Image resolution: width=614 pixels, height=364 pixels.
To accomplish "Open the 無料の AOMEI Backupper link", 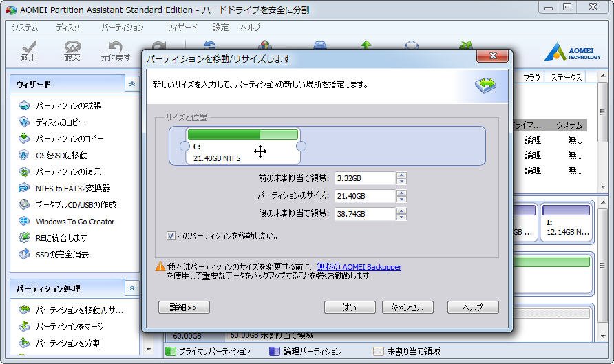I will pos(359,267).
